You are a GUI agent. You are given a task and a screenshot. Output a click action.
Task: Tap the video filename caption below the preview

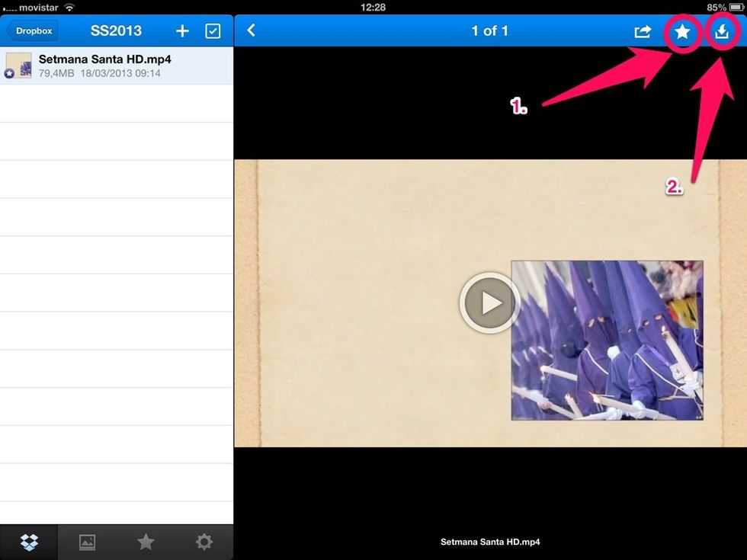click(489, 542)
